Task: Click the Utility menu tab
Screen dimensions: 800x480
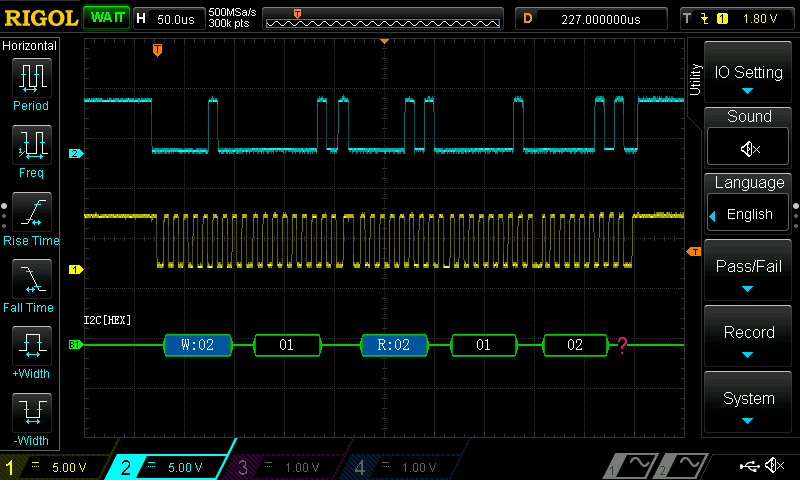Action: [695, 79]
